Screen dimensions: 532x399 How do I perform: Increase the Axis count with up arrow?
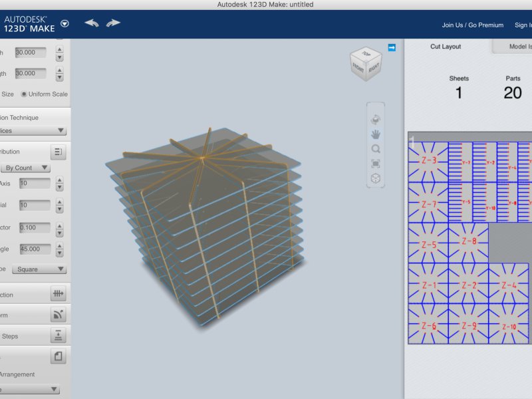[59, 180]
